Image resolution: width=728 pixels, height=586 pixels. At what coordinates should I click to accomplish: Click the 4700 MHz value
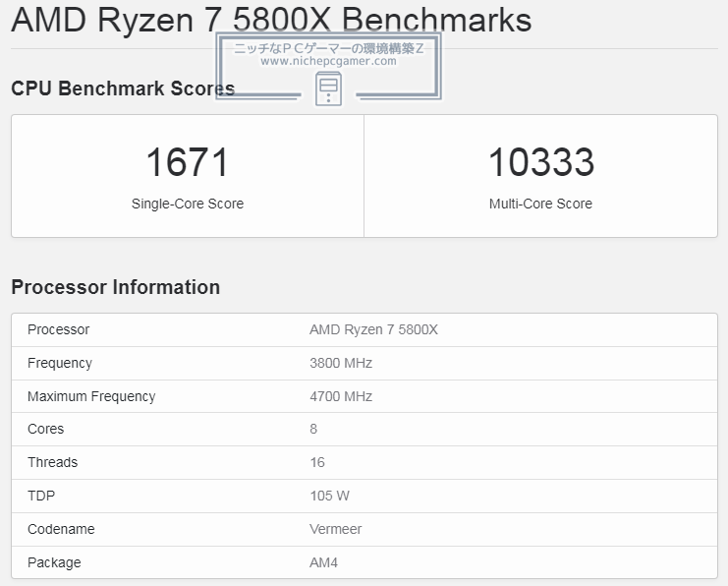pyautogui.click(x=341, y=396)
